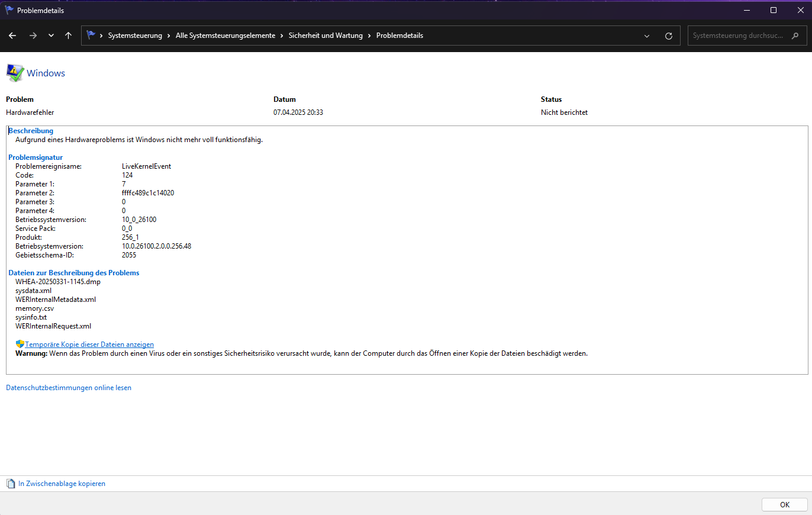Click the flag icon in address bar

pos(91,35)
